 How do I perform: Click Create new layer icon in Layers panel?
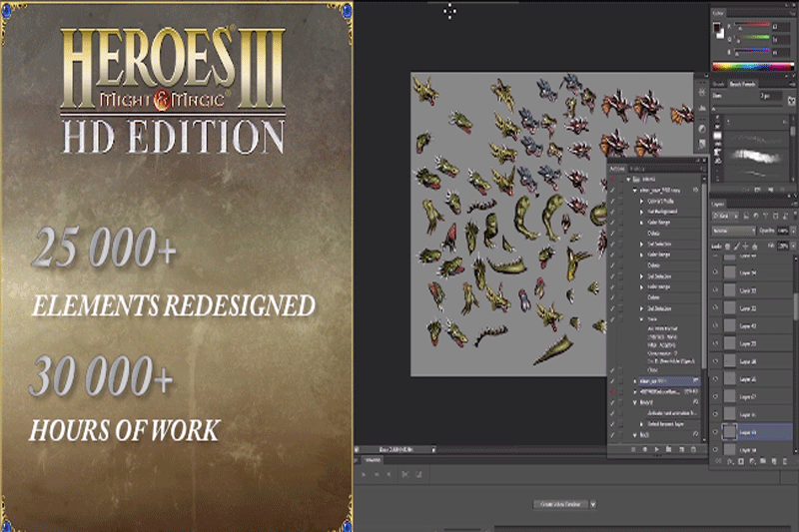point(774,461)
